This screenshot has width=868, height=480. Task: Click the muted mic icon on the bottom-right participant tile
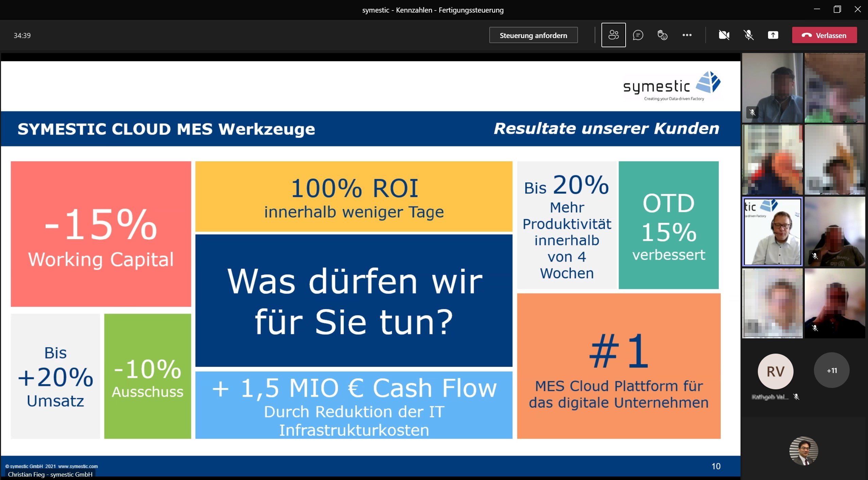tap(815, 328)
